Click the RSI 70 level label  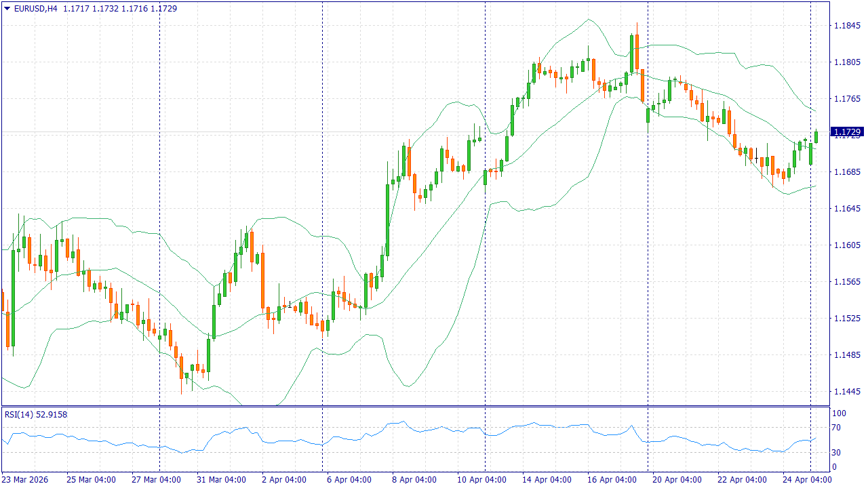tap(837, 428)
